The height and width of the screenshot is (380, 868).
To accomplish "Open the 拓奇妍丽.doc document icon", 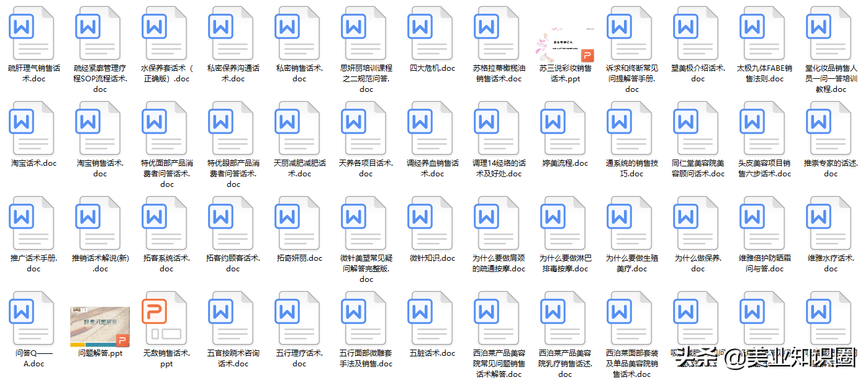I will pos(298,224).
